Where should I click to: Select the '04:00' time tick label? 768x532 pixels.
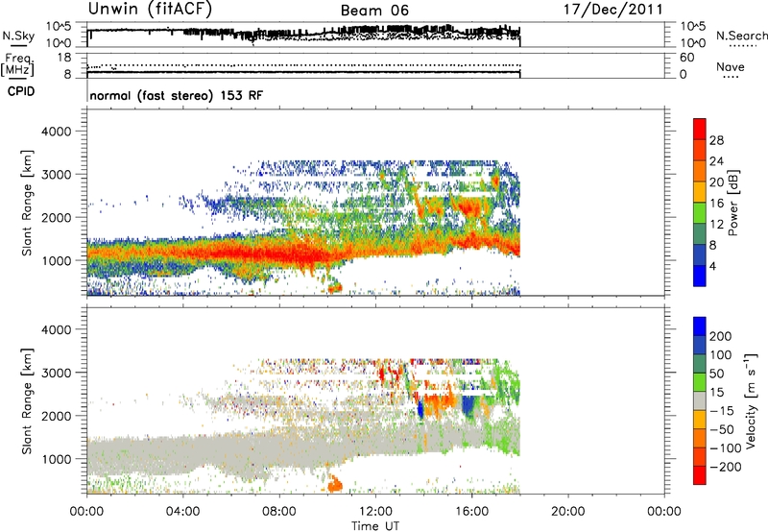pyautogui.click(x=183, y=512)
